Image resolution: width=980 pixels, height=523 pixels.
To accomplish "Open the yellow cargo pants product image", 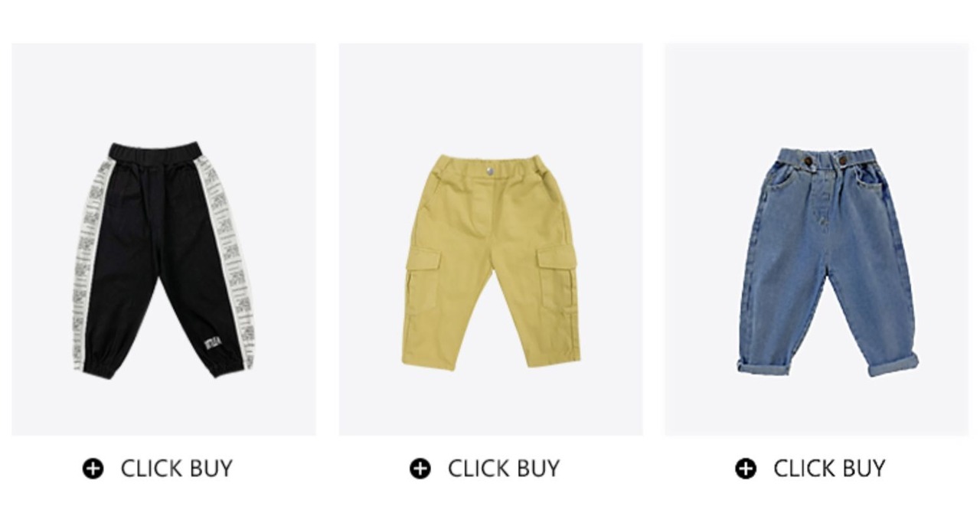I will (491, 240).
